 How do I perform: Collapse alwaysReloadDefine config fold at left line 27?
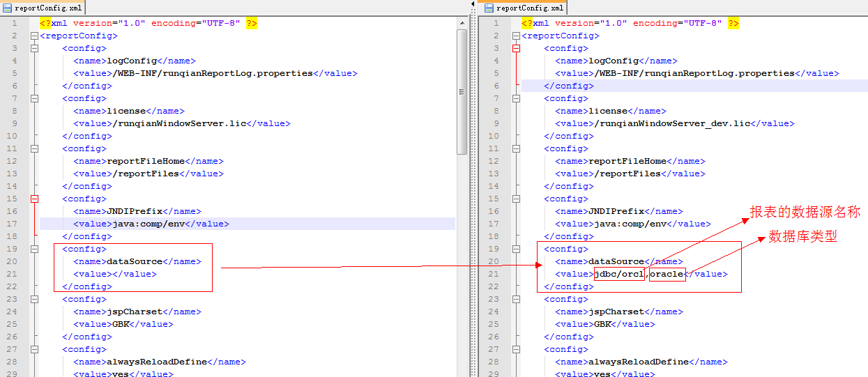pyautogui.click(x=34, y=350)
